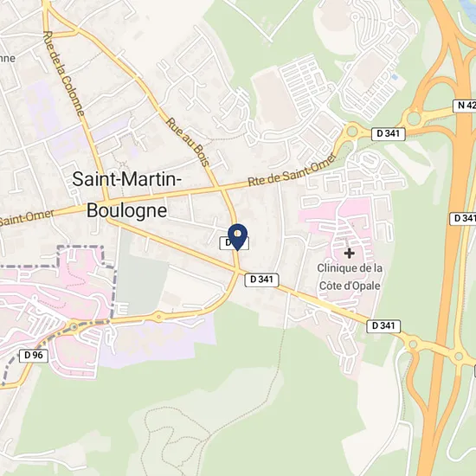Click the roundabout left of the top D 341 shield

[352, 132]
